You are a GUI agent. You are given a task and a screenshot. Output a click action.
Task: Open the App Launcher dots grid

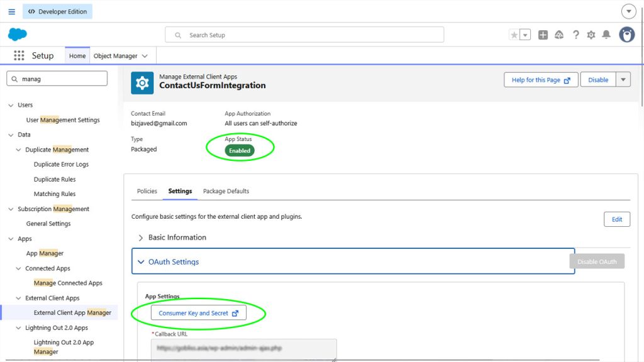pyautogui.click(x=19, y=55)
